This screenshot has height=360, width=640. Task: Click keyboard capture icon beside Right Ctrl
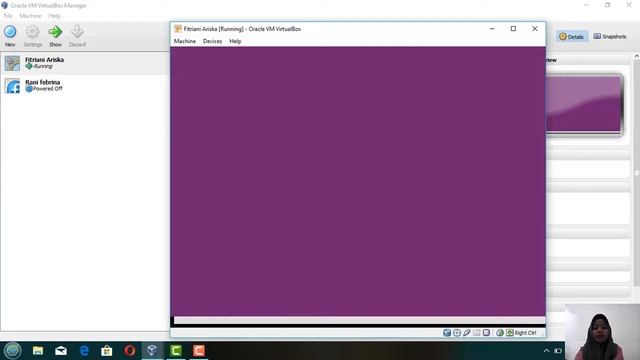tap(510, 333)
